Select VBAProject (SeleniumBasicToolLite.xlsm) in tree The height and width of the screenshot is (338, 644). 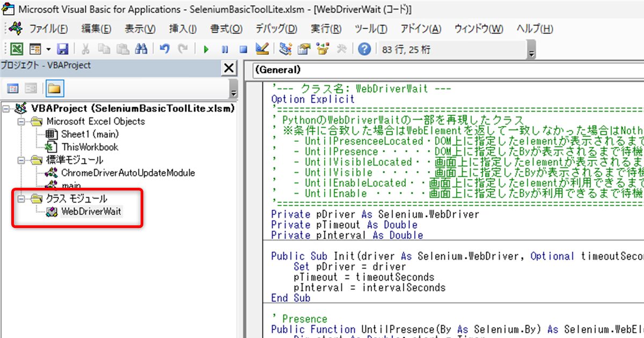[133, 108]
